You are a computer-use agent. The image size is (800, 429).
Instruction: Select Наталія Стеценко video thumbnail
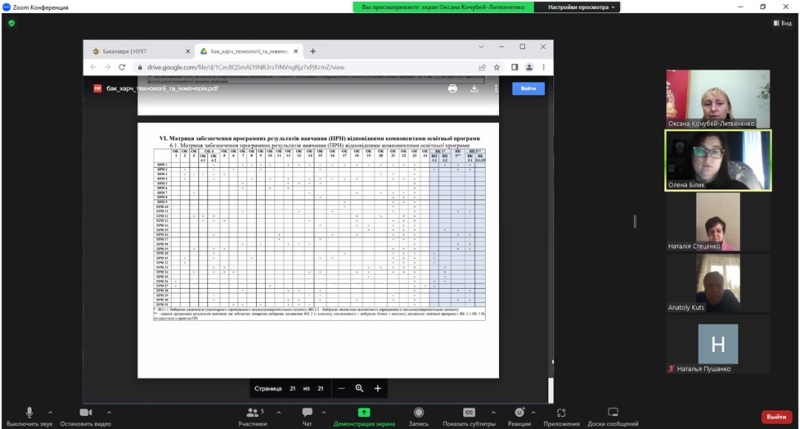point(718,222)
